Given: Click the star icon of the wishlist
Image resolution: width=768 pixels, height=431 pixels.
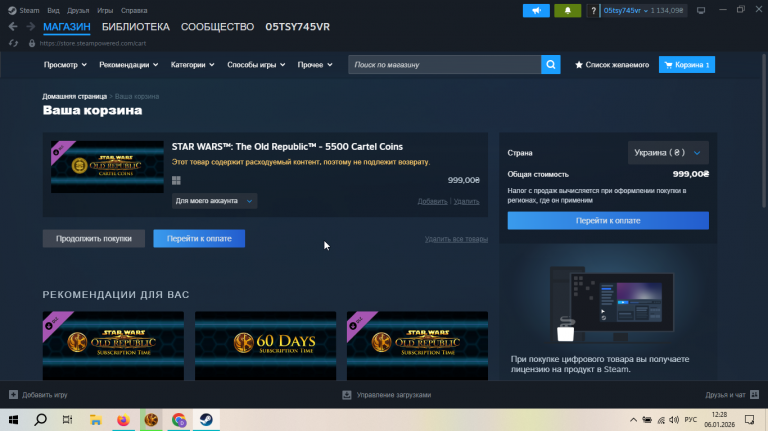Looking at the screenshot, I should coord(578,65).
